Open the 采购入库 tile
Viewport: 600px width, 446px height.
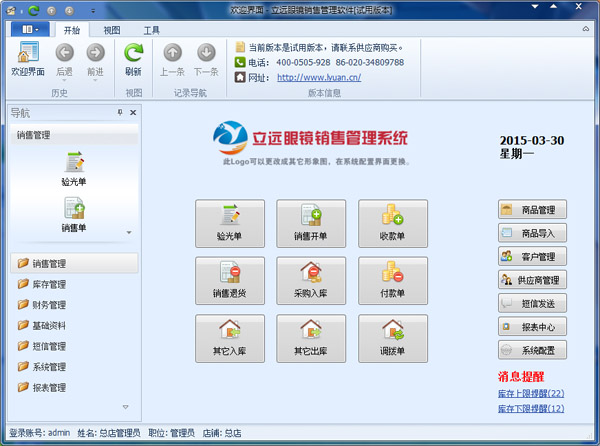tap(311, 281)
